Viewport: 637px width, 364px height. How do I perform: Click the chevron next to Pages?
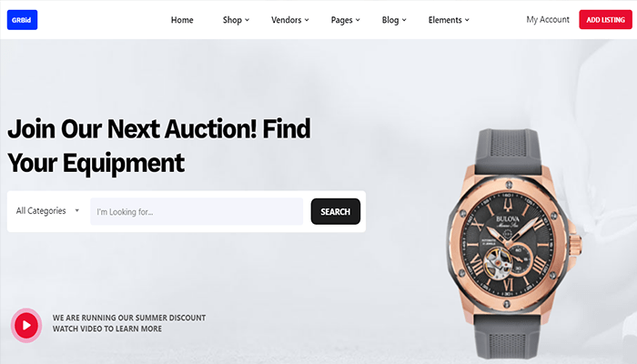(x=358, y=20)
